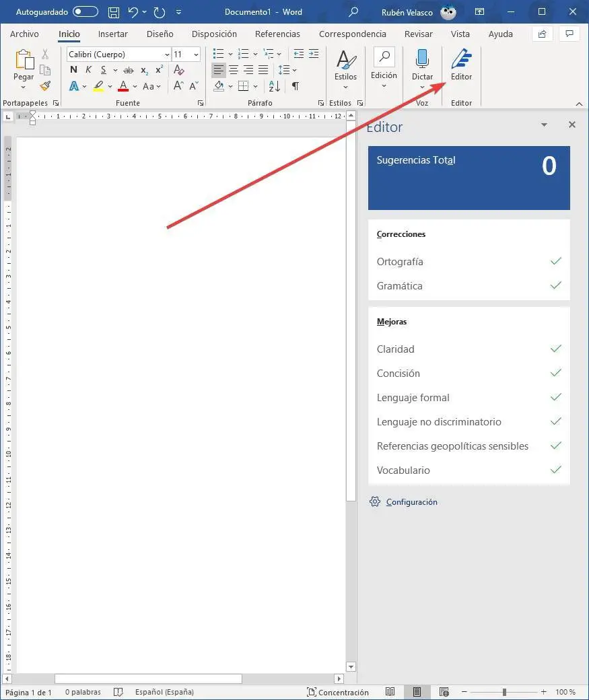Click Clear Formatting icon

point(179,69)
